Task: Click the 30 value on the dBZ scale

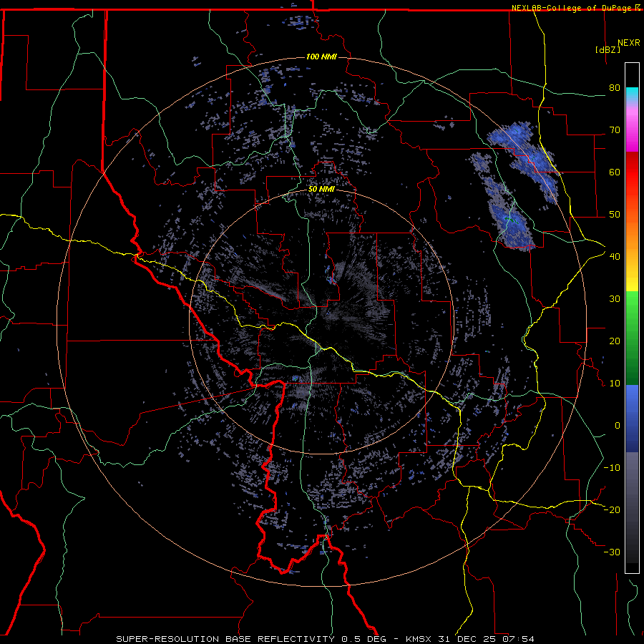Action: tap(615, 298)
